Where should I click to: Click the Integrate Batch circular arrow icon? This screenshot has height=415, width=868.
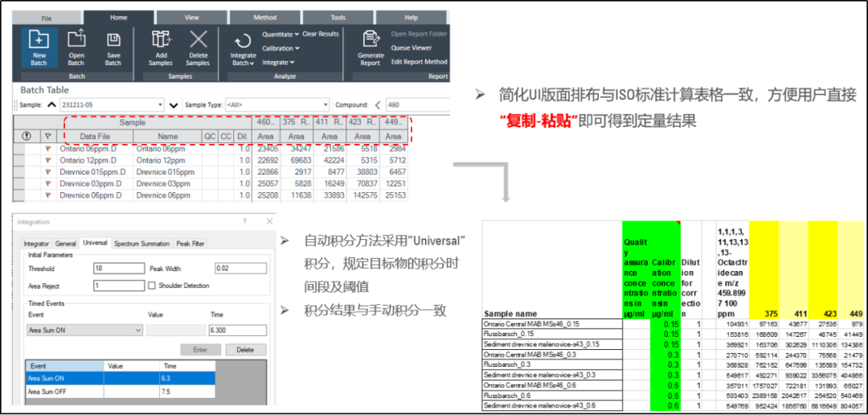point(243,42)
